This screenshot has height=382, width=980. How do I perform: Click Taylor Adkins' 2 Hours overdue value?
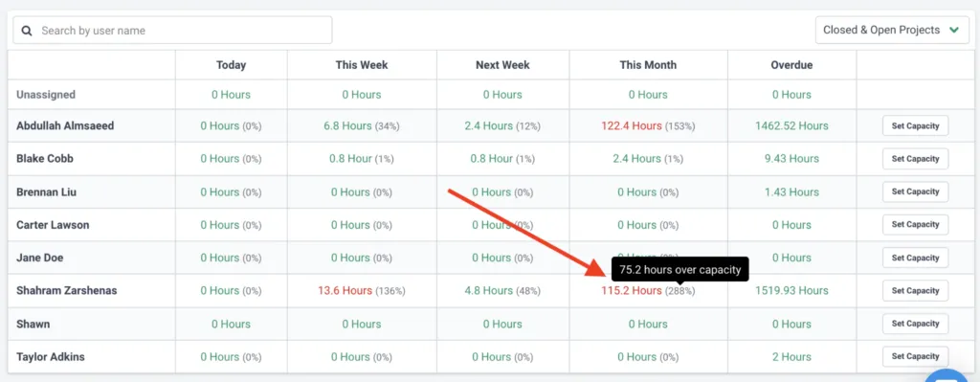point(791,357)
